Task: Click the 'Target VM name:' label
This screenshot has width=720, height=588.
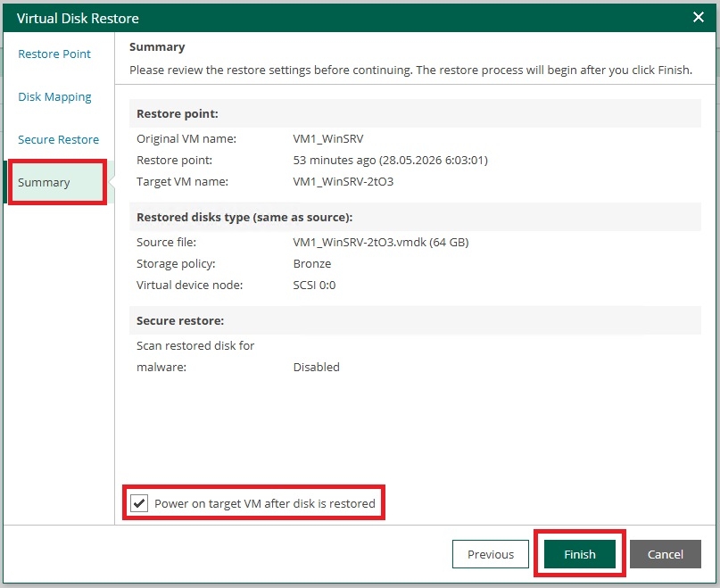Action: click(x=182, y=181)
